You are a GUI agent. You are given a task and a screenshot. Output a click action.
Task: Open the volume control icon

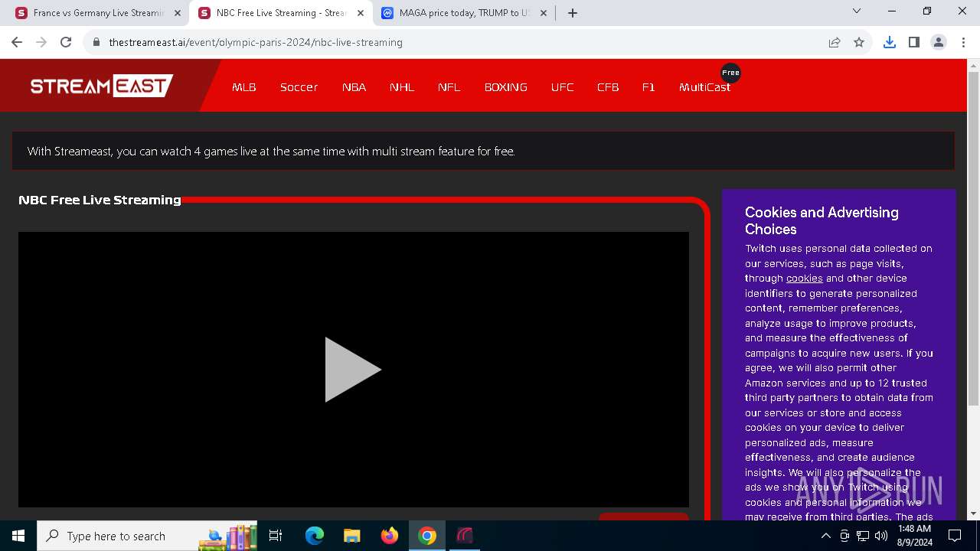(x=881, y=536)
